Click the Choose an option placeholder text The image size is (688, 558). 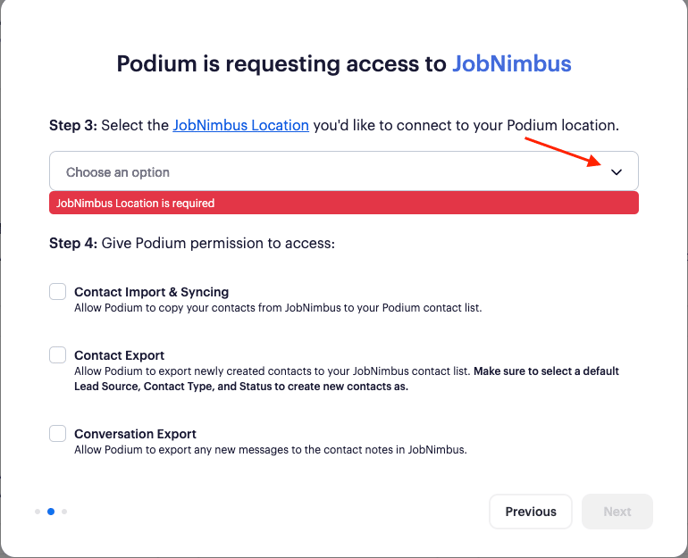point(118,172)
